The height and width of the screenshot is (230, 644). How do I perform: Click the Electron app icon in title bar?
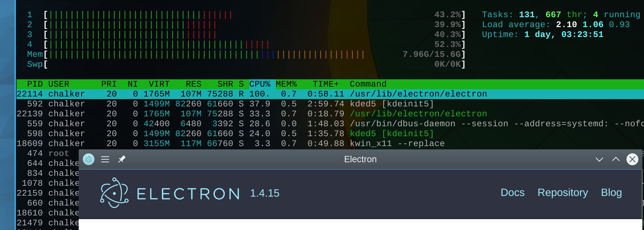tap(89, 159)
